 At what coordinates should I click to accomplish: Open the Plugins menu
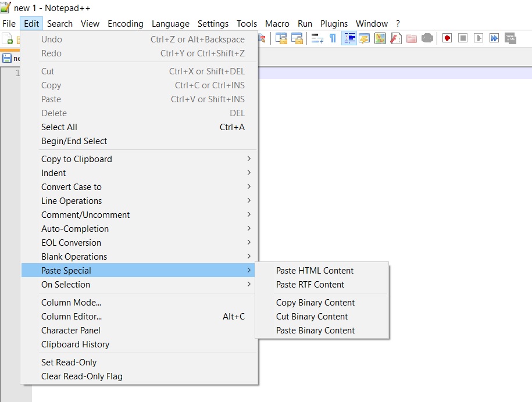coord(334,24)
